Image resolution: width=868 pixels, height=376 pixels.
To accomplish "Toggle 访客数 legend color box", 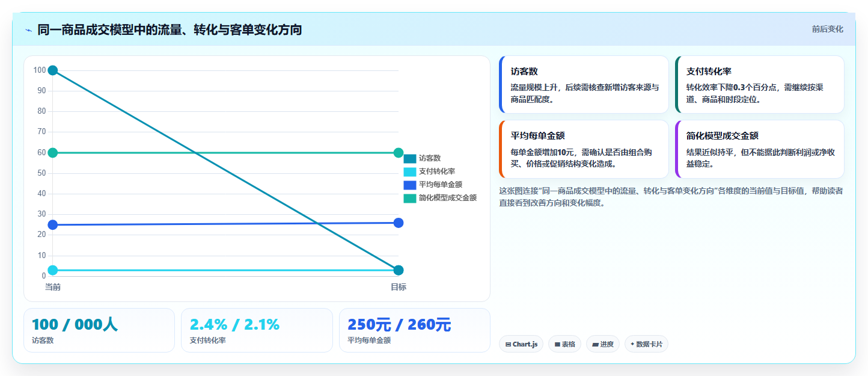I will point(410,159).
